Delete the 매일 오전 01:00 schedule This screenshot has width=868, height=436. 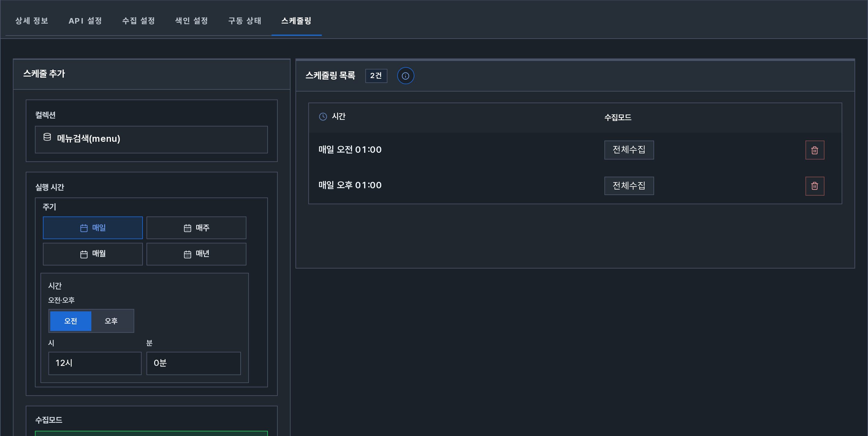[814, 150]
